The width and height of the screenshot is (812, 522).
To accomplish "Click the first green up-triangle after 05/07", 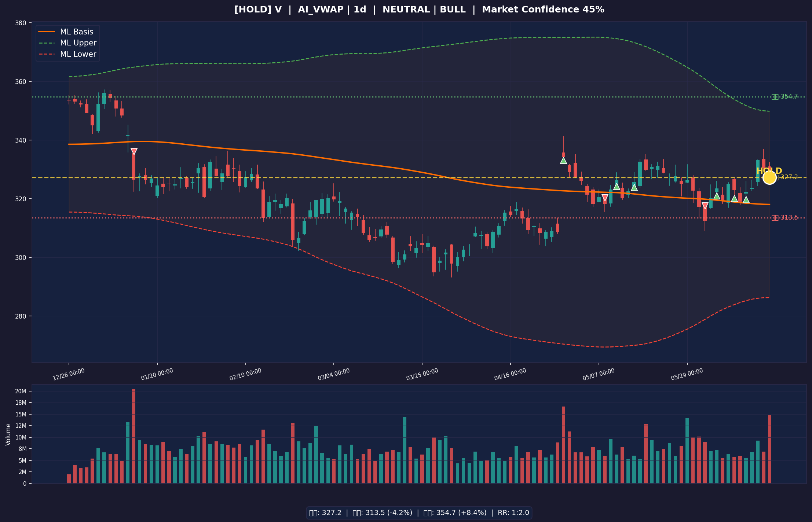I will click(x=617, y=186).
